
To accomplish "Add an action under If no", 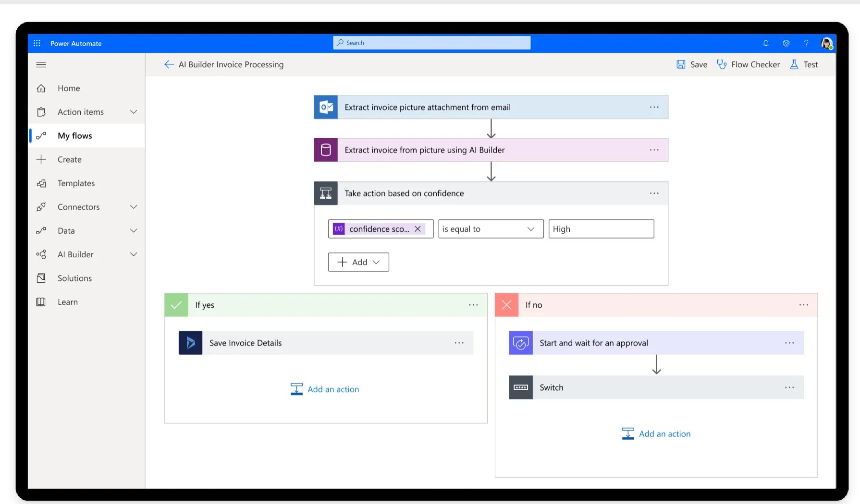I will pos(656,434).
